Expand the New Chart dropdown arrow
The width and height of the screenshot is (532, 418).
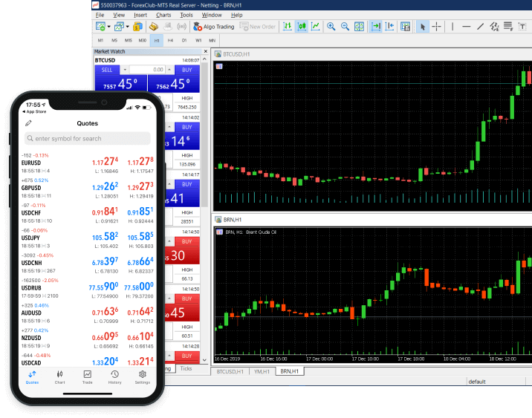click(109, 27)
